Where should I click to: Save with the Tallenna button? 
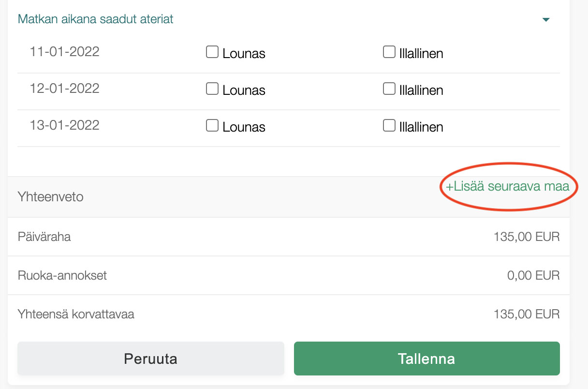426,359
